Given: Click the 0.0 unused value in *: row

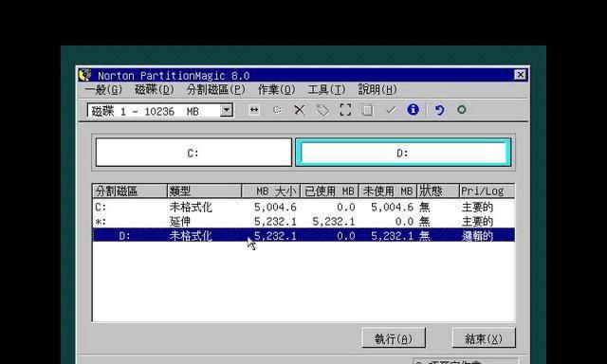Looking at the screenshot, I should click(x=404, y=222).
